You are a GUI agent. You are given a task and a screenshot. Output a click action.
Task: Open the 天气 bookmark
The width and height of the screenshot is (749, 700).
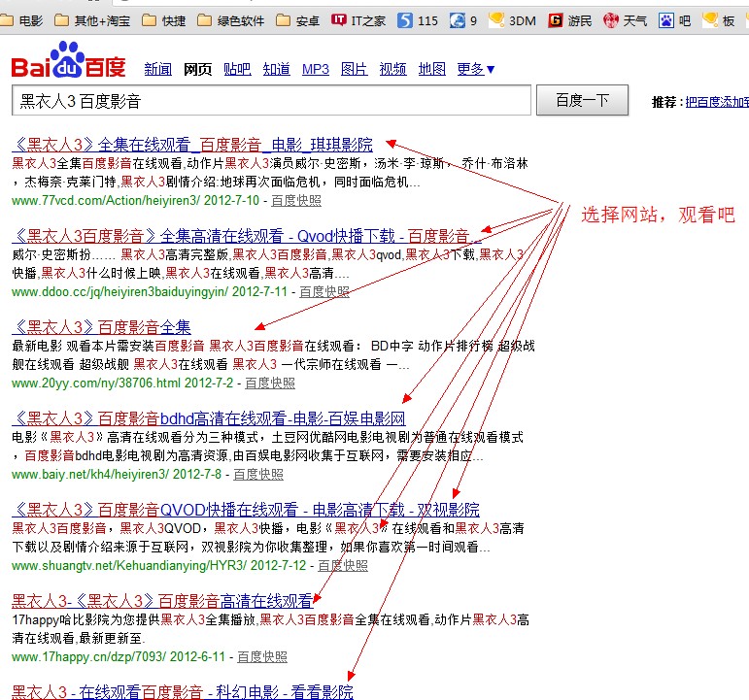(626, 20)
